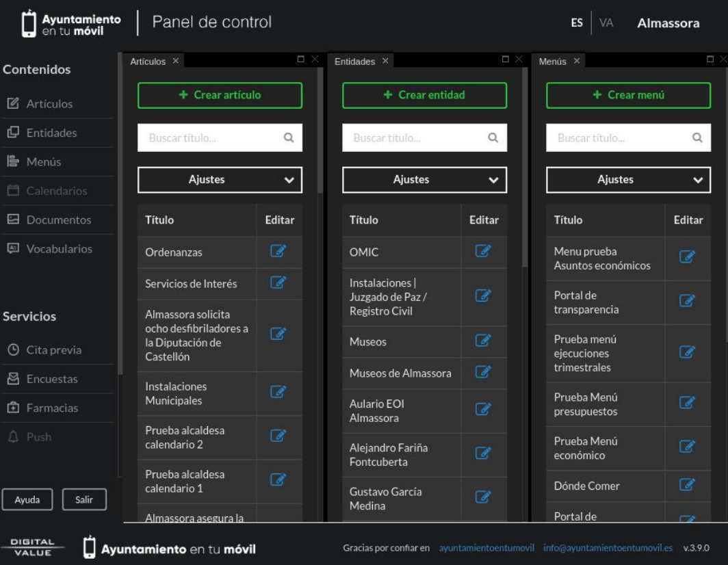The width and height of the screenshot is (728, 565).
Task: Expand Ajustes dropdown in Artículos panel
Action: click(x=220, y=180)
